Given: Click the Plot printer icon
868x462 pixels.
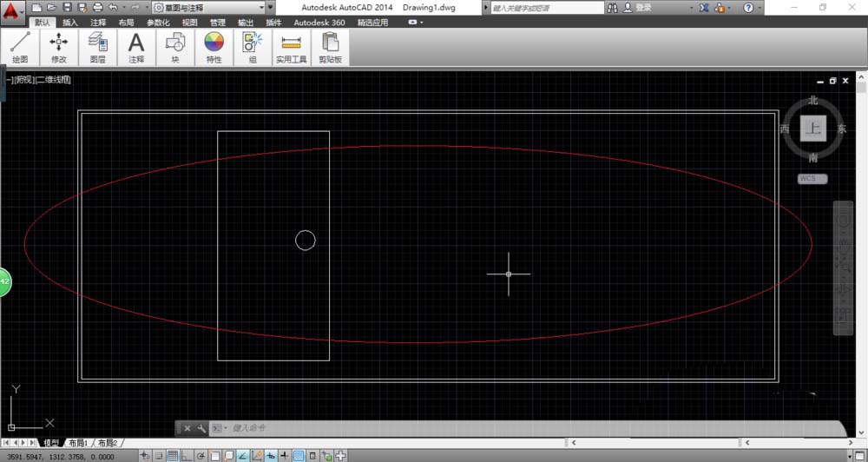Looking at the screenshot, I should pyautogui.click(x=98, y=8).
